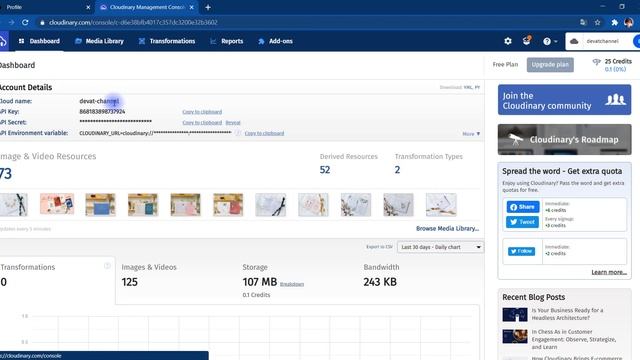The image size is (640, 360).
Task: Open the Cloudinary's Roadmap banner
Action: 564,140
